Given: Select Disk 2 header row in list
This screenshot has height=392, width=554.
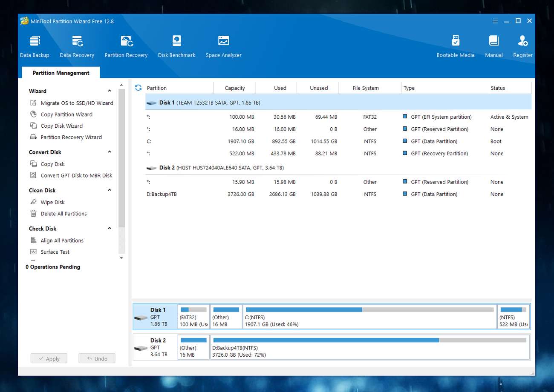Looking at the screenshot, I should (x=338, y=168).
